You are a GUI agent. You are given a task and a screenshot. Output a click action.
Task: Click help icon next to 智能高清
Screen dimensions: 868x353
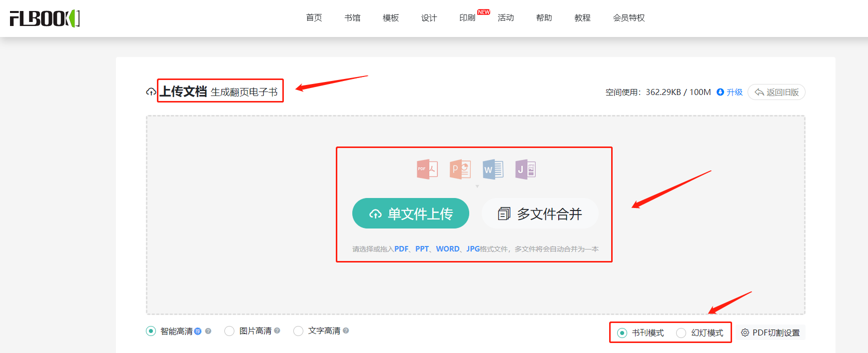click(208, 331)
